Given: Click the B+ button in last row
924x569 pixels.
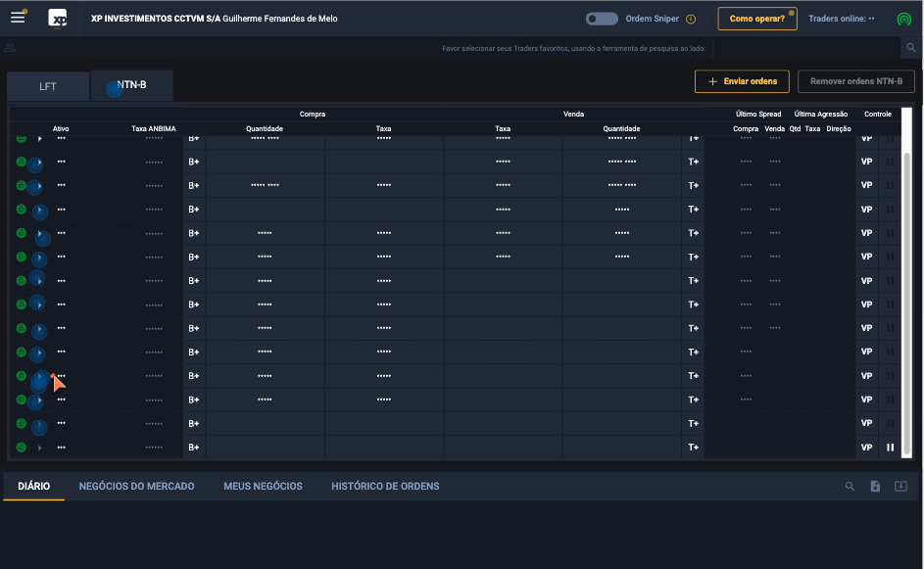Looking at the screenshot, I should click(194, 448).
